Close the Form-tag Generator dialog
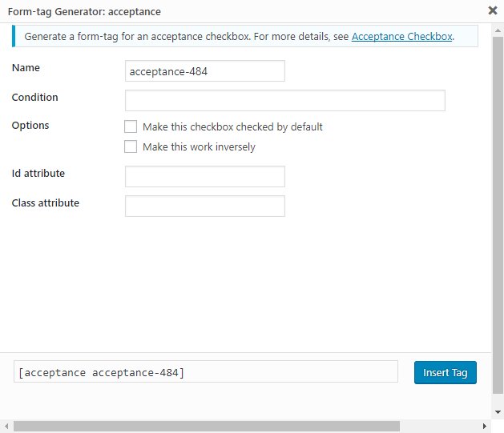Screen dimensions: 504x433 pyautogui.click(x=492, y=11)
